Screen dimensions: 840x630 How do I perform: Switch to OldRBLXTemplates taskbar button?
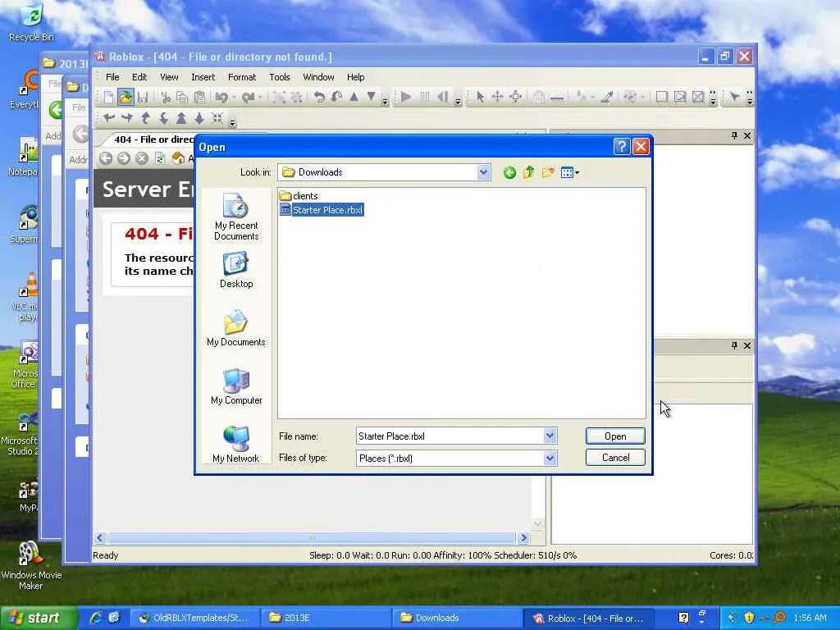(x=195, y=618)
